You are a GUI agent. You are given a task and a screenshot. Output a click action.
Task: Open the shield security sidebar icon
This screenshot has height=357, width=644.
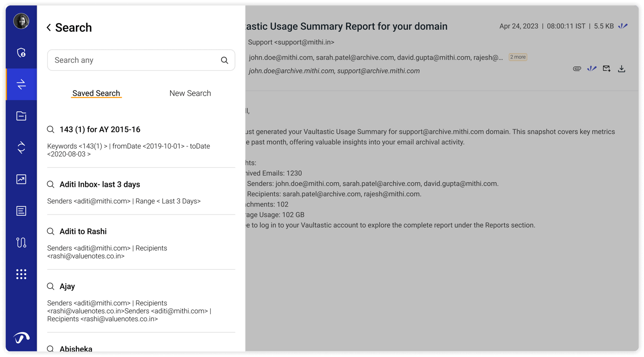[x=21, y=53]
